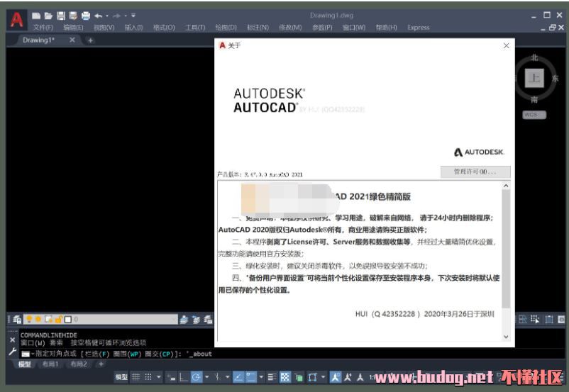The image size is (569, 392).
Task: Add a new drawing tab with plus
Action: (90, 40)
